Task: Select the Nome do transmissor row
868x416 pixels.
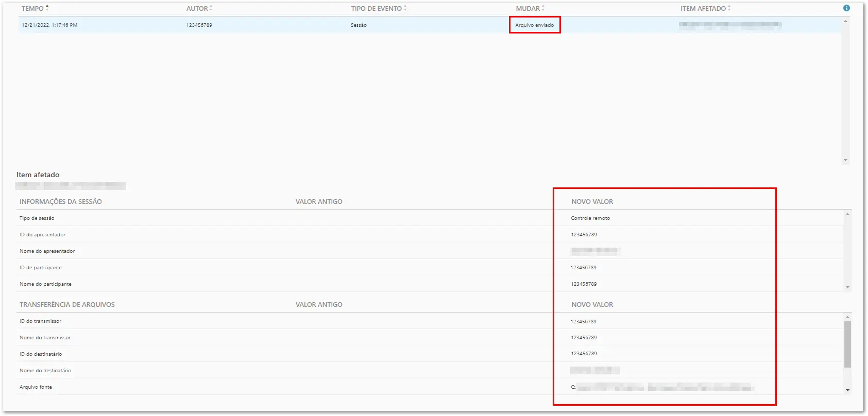Action: (430, 337)
